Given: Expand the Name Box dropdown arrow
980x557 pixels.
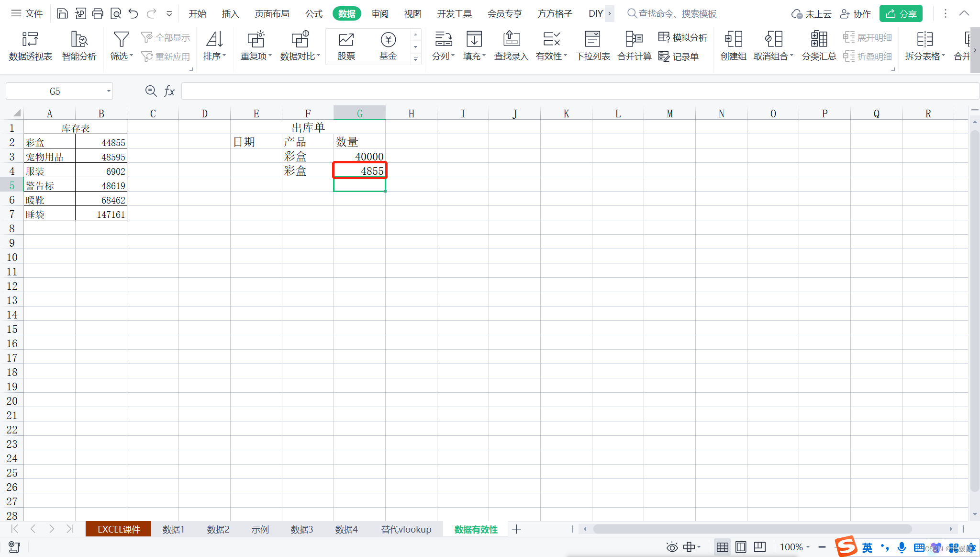Looking at the screenshot, I should coord(109,91).
